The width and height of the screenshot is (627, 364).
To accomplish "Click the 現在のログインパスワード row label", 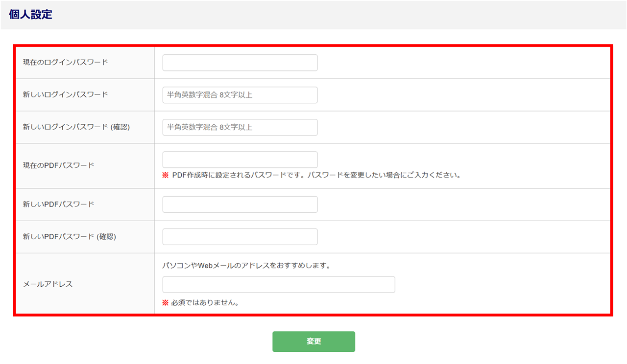I will [65, 62].
